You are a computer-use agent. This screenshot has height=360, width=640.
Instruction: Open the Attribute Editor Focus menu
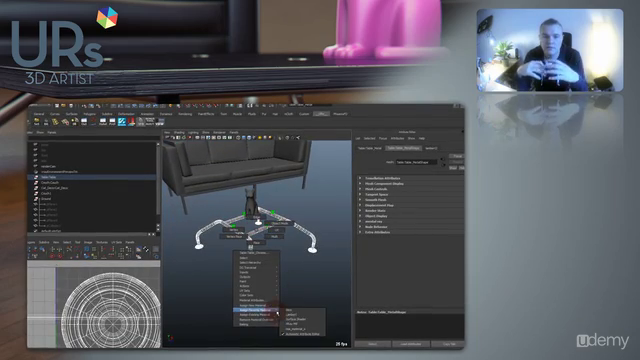point(382,138)
